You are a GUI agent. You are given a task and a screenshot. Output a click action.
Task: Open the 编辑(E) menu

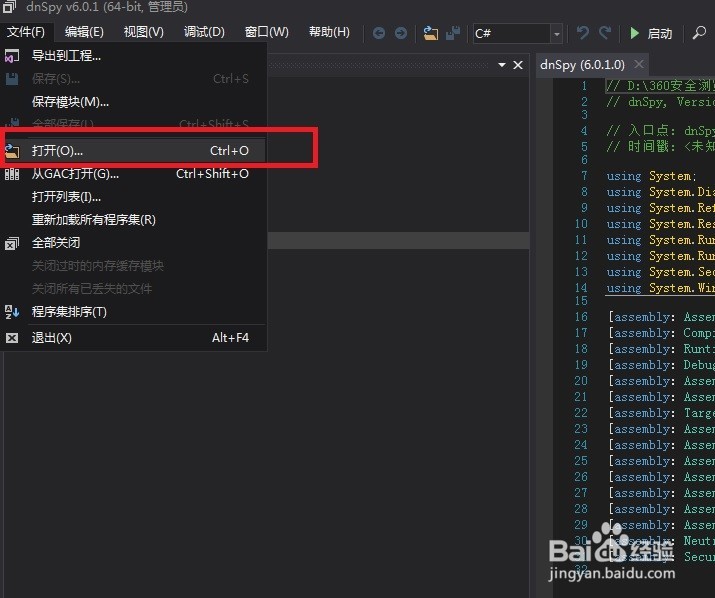click(x=84, y=32)
